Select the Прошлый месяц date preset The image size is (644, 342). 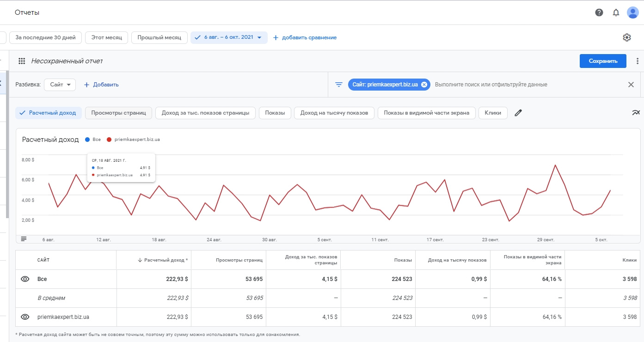[x=159, y=37]
